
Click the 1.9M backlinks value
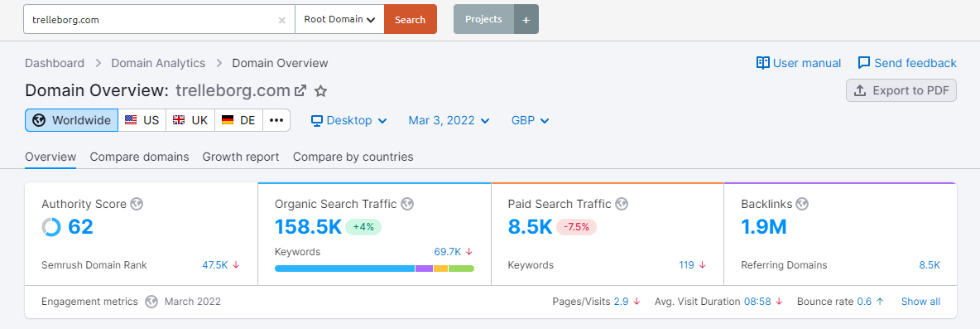pos(764,226)
